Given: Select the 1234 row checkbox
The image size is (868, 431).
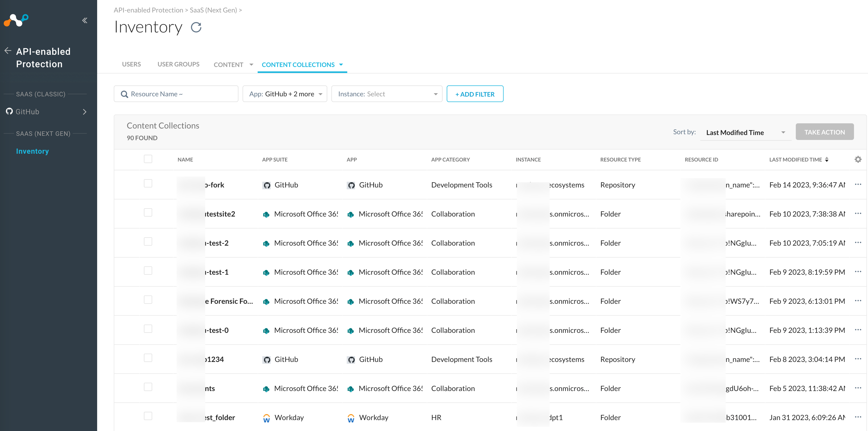Looking at the screenshot, I should point(148,358).
